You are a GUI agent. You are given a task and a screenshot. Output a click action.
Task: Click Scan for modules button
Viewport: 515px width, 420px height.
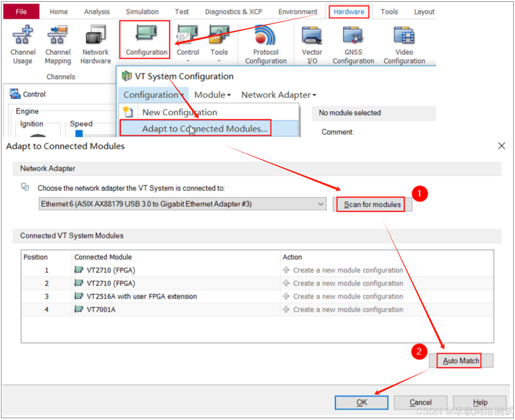click(372, 204)
